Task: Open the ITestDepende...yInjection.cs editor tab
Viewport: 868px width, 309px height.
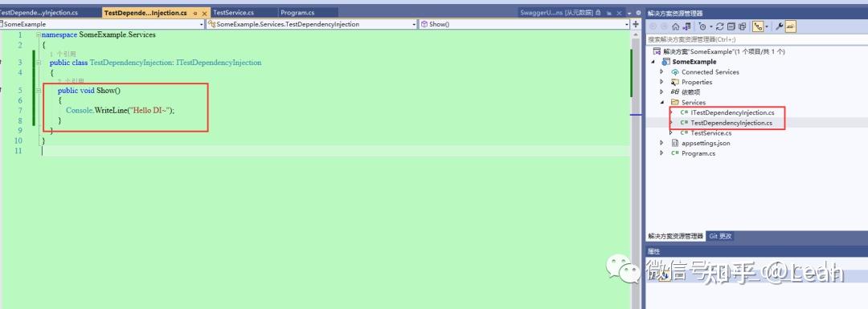Action: (x=51, y=12)
